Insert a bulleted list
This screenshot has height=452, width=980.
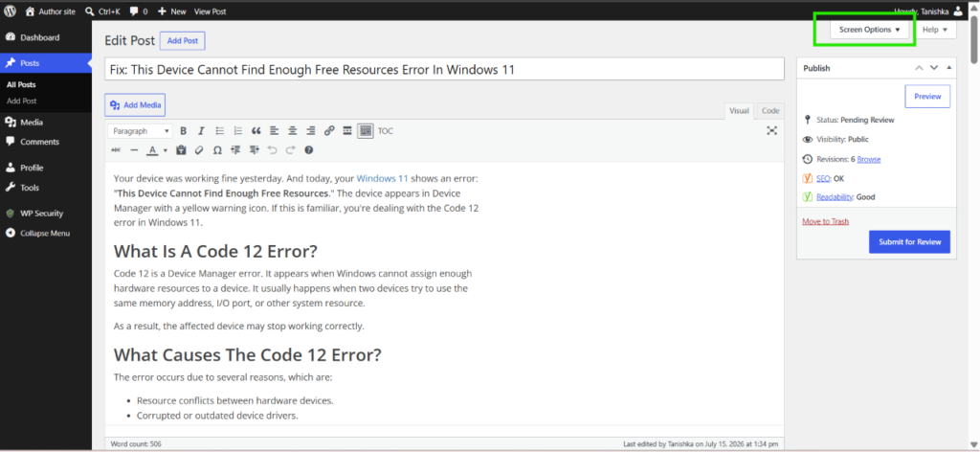[220, 130]
